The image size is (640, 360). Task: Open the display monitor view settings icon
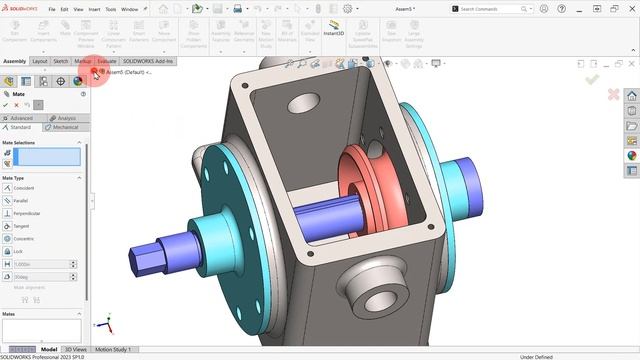pyautogui.click(x=436, y=63)
